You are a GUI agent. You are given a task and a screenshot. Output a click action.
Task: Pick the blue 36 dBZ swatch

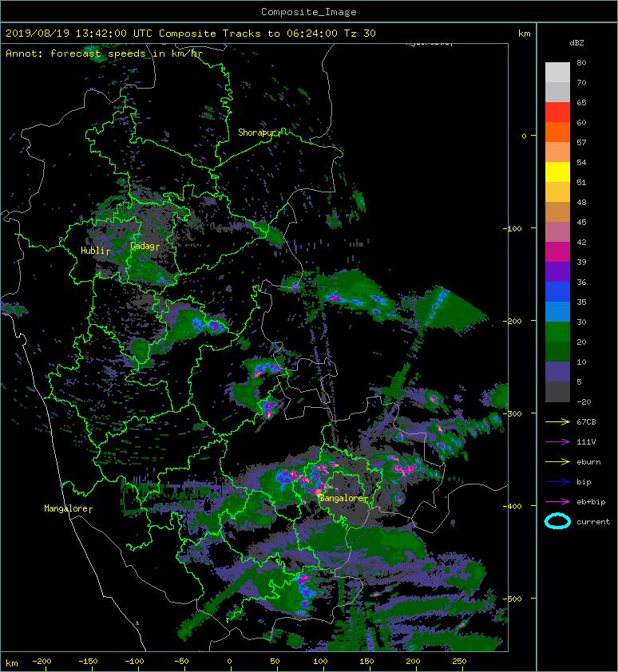pos(557,292)
